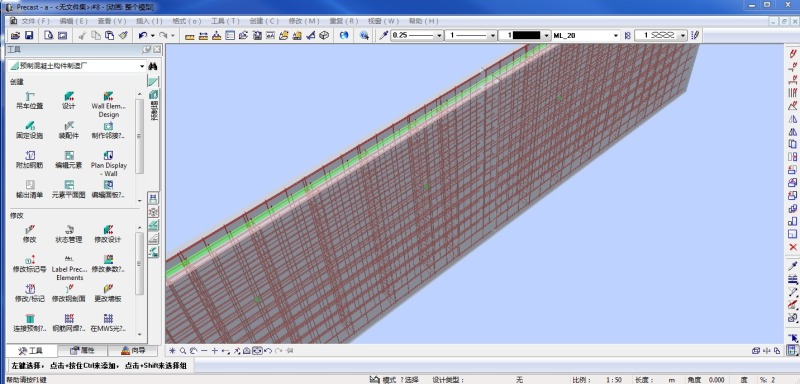Click the scale 1:50 value in status bar

pyautogui.click(x=613, y=380)
